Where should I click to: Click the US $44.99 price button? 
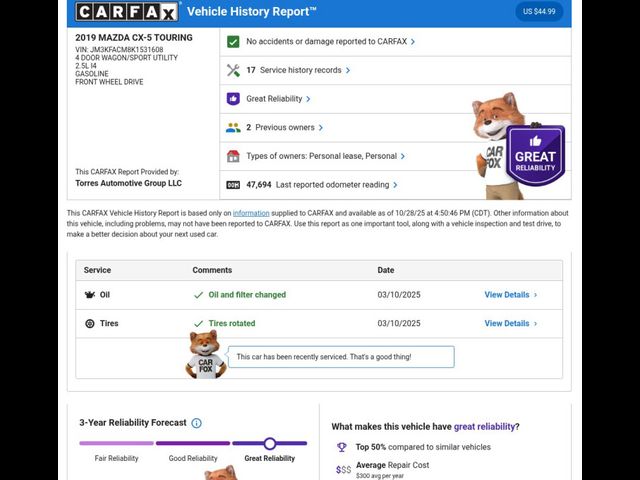538,12
